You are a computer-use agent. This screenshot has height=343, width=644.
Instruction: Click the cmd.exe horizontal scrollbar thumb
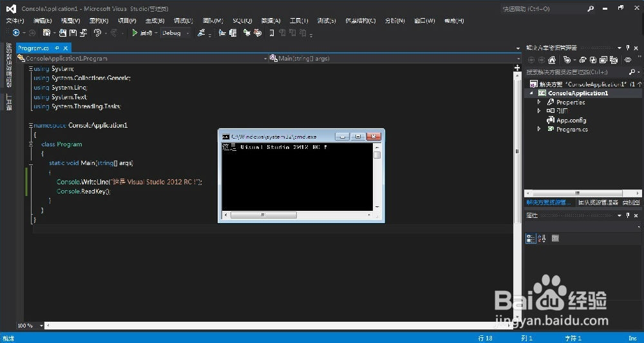click(263, 215)
